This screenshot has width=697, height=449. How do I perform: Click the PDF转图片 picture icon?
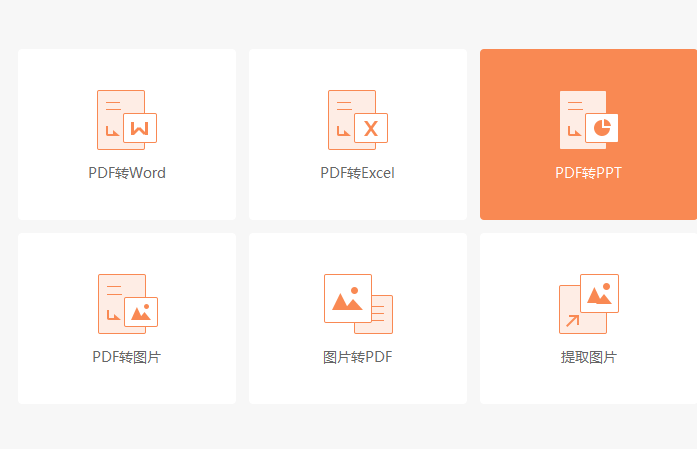(128, 304)
